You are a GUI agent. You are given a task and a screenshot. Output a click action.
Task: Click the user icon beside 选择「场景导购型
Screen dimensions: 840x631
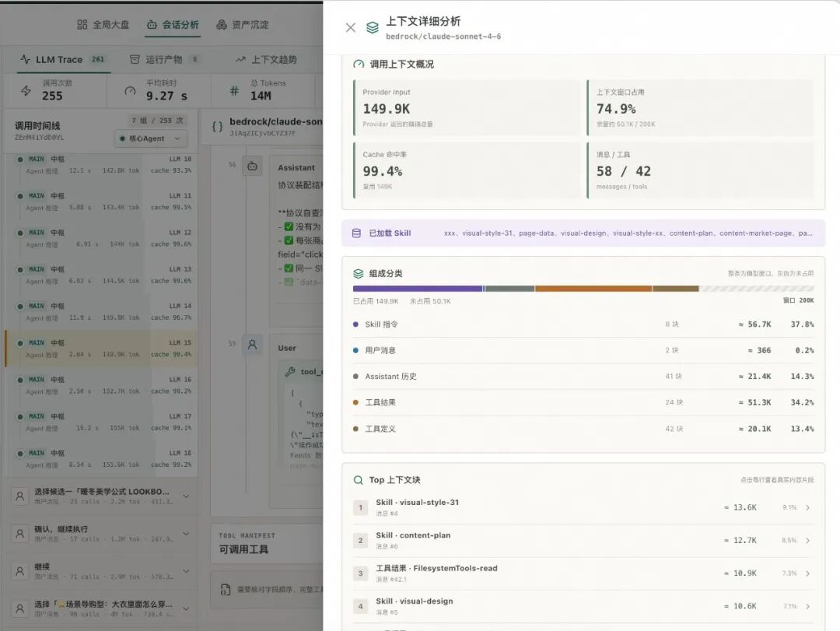click(x=19, y=609)
